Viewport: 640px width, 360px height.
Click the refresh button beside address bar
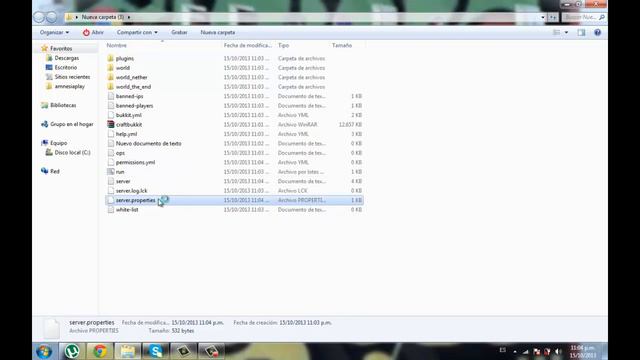coord(553,17)
